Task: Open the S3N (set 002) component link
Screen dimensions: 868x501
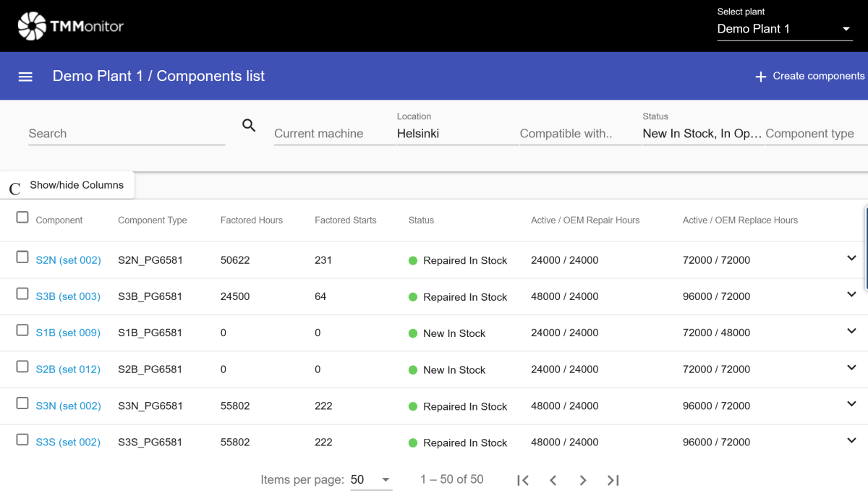Action: [68, 406]
